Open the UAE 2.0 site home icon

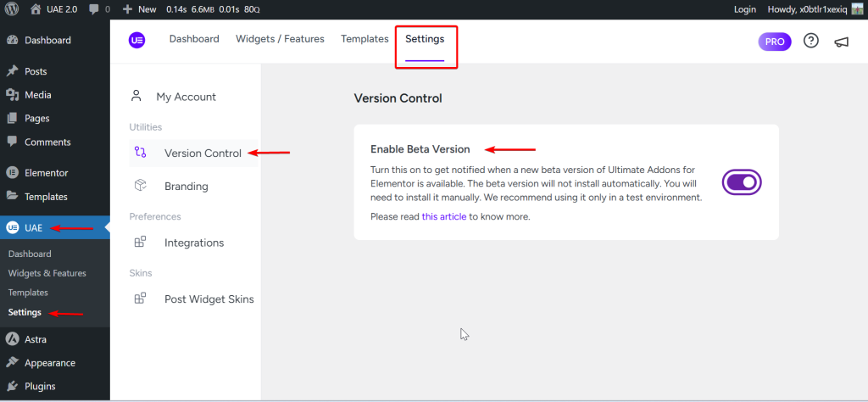(x=36, y=9)
